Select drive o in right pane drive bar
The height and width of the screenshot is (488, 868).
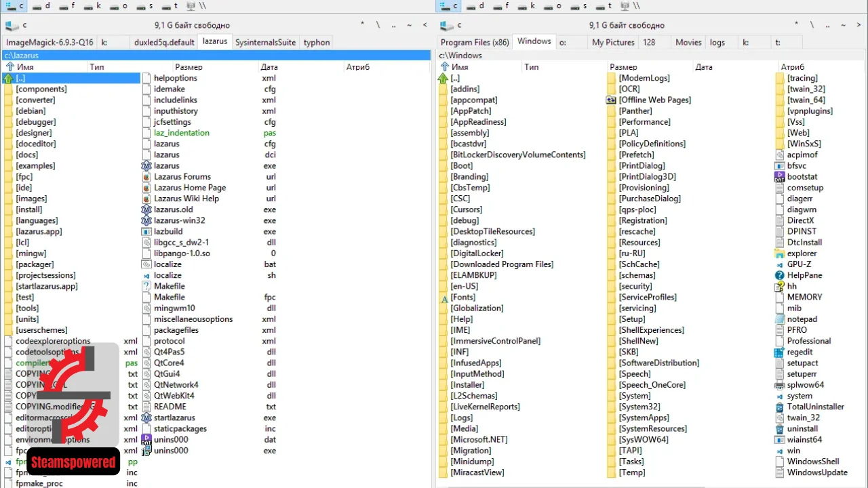[553, 6]
